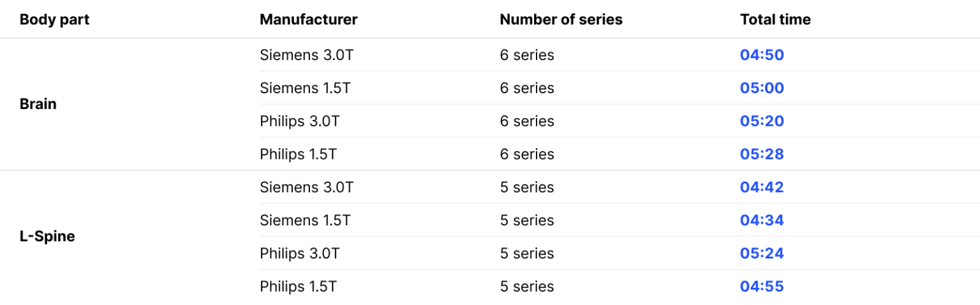Click Philips 3.0T in the L-Spine group

coord(300,254)
